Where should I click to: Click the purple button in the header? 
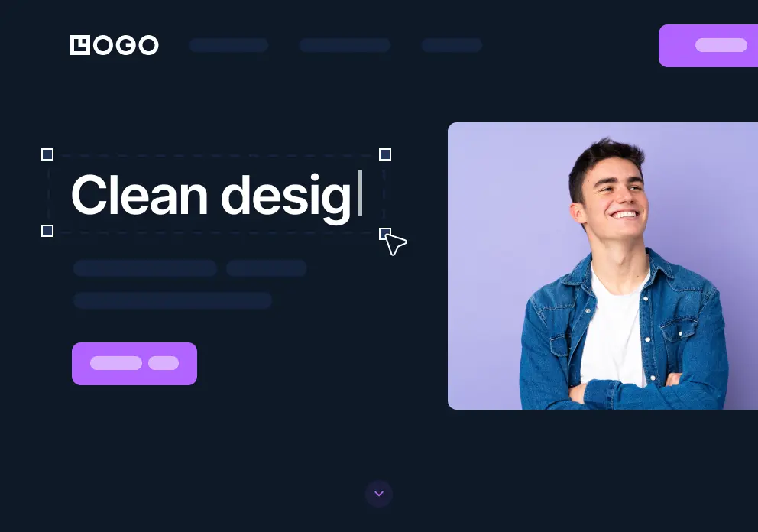click(x=708, y=45)
